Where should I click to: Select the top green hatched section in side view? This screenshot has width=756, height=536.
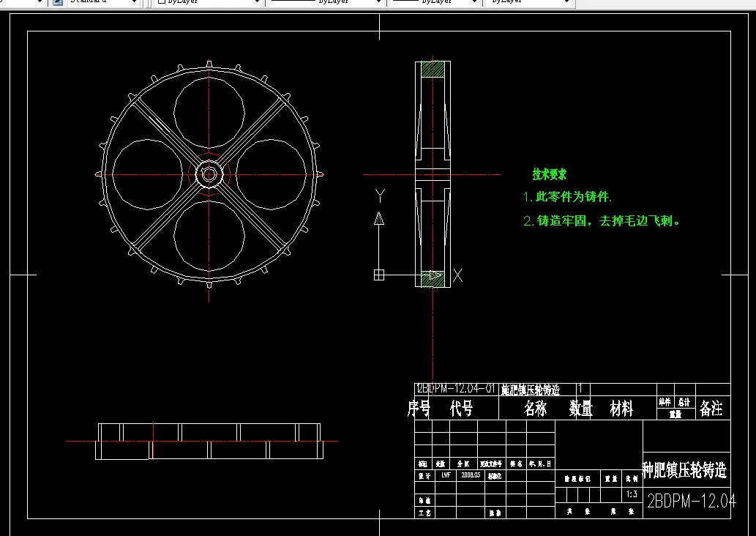click(x=433, y=70)
